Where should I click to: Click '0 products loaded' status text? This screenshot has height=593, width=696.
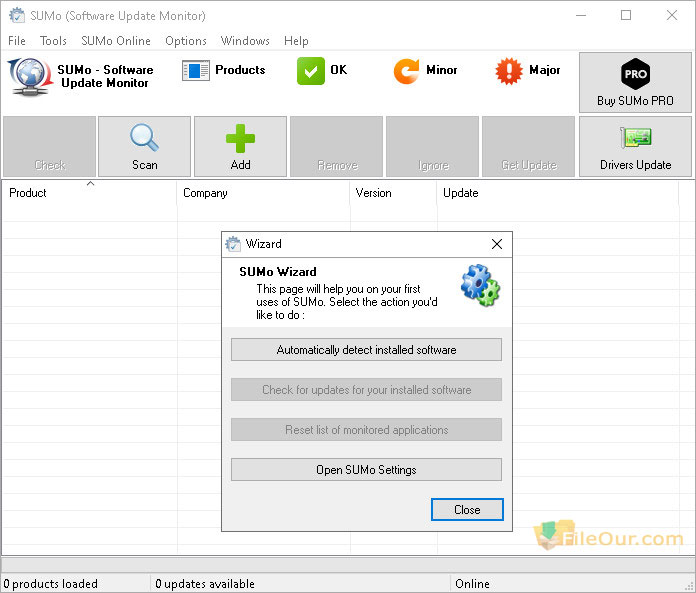[x=50, y=584]
